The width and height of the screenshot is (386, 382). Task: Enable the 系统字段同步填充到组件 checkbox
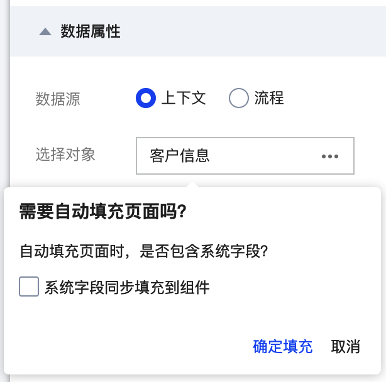29,286
